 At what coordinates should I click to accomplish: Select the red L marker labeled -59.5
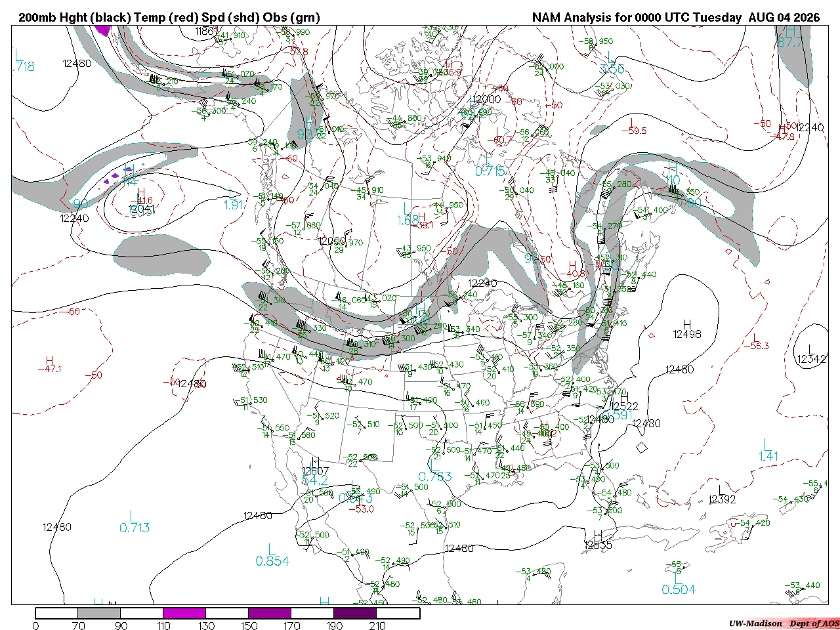click(633, 121)
